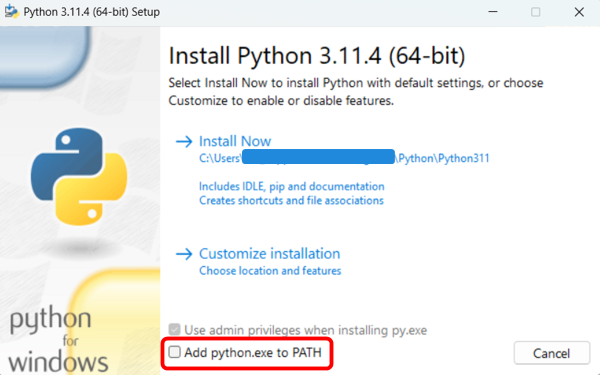Choose Customize installation option
The height and width of the screenshot is (375, 600).
pyautogui.click(x=269, y=254)
